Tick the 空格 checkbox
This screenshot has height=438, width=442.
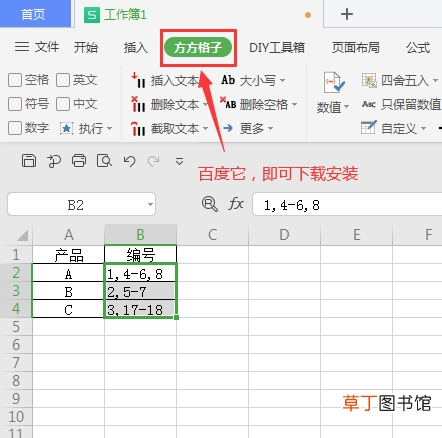click(15, 80)
